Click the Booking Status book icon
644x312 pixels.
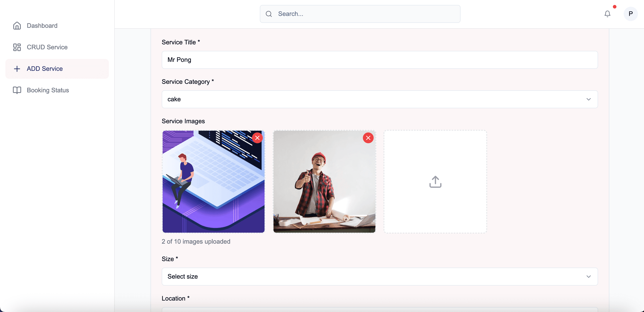pyautogui.click(x=17, y=90)
